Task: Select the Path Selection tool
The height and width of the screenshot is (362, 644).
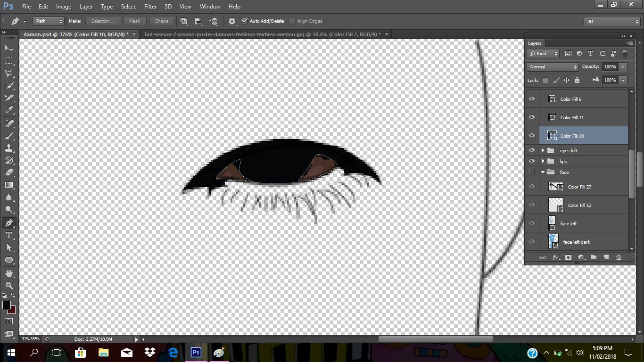Action: click(x=9, y=247)
